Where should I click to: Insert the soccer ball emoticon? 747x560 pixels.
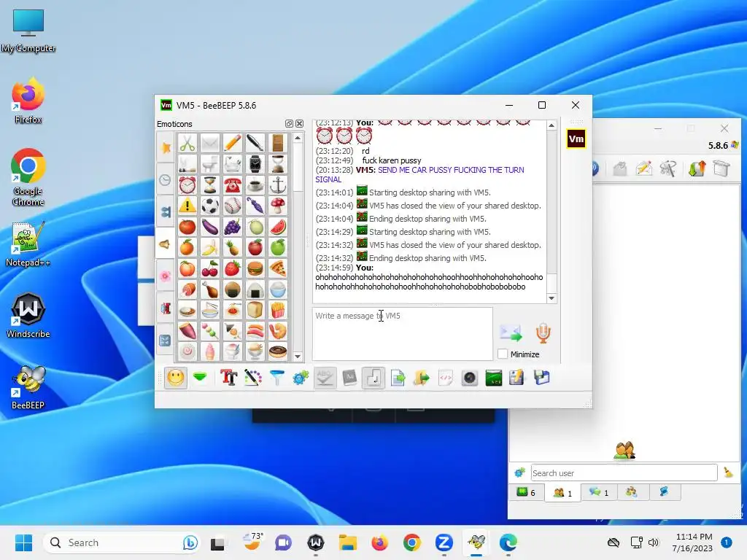210,206
